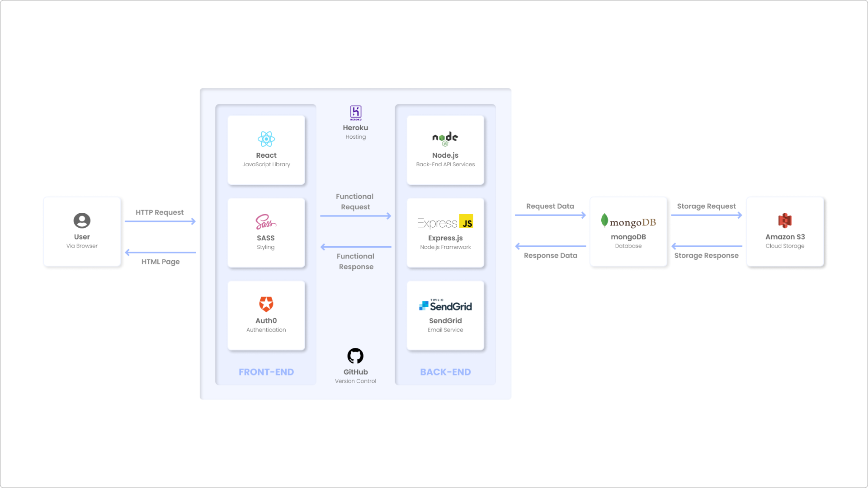Click the Heroku purple logo

coord(356,113)
